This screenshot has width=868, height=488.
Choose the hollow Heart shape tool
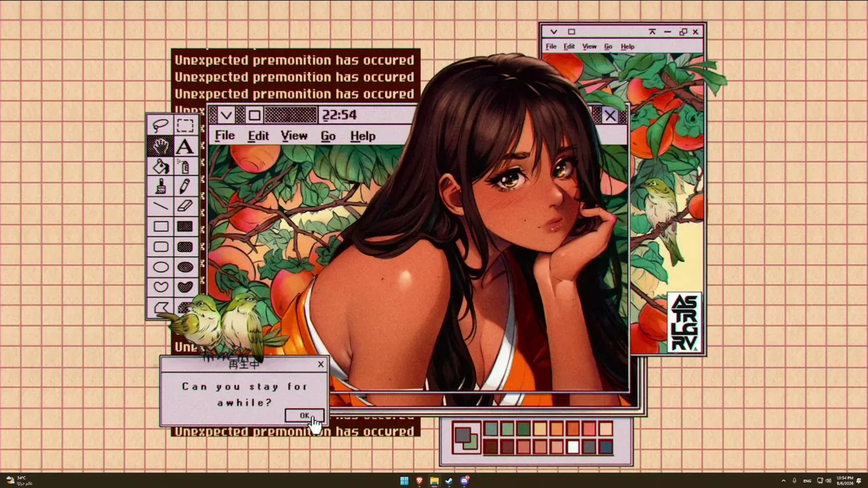pyautogui.click(x=161, y=287)
